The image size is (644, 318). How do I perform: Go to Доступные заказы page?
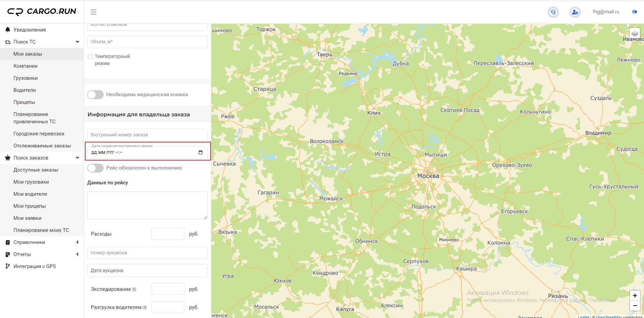pos(36,170)
